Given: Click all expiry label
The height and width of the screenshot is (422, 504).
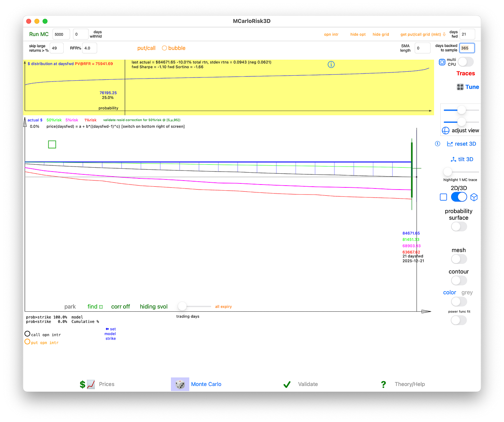Looking at the screenshot, I should click(224, 307).
